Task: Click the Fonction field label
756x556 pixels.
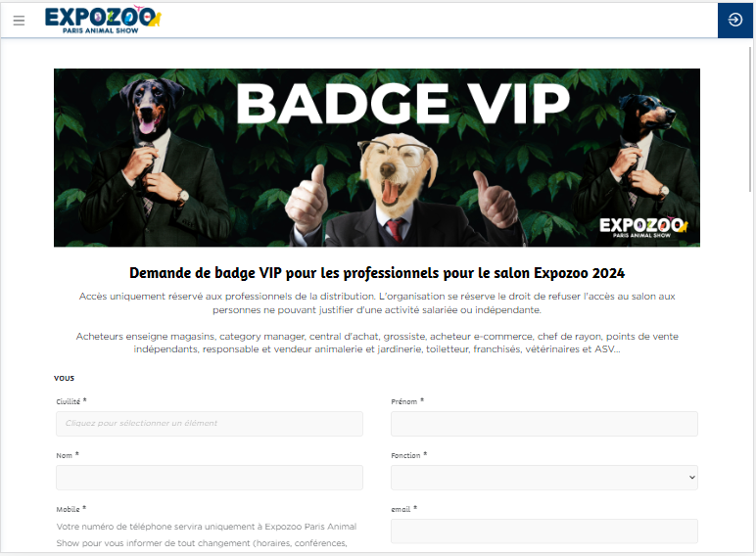Action: pos(405,455)
